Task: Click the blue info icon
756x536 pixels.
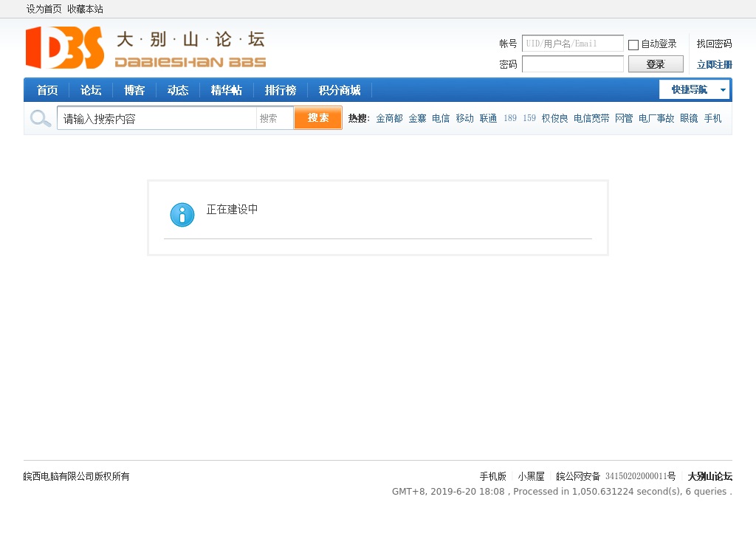Action: (x=182, y=215)
